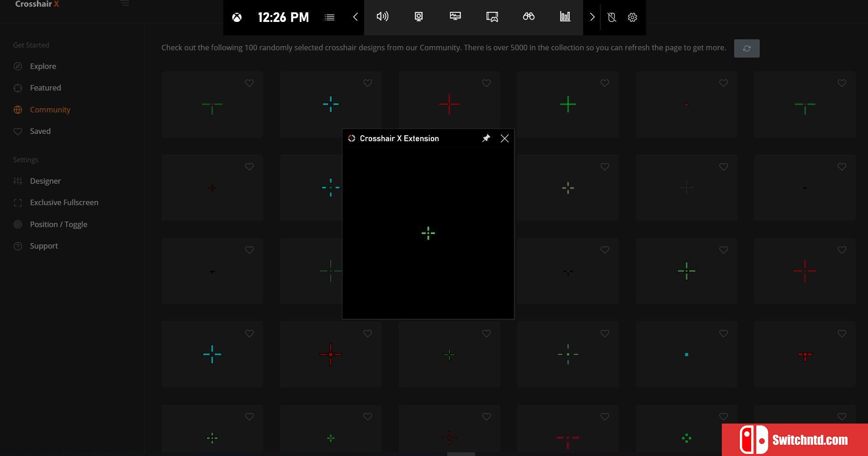Viewport: 868px width, 456px height.
Task: Select the first row tiny red dot crosshair
Action: pos(687,104)
